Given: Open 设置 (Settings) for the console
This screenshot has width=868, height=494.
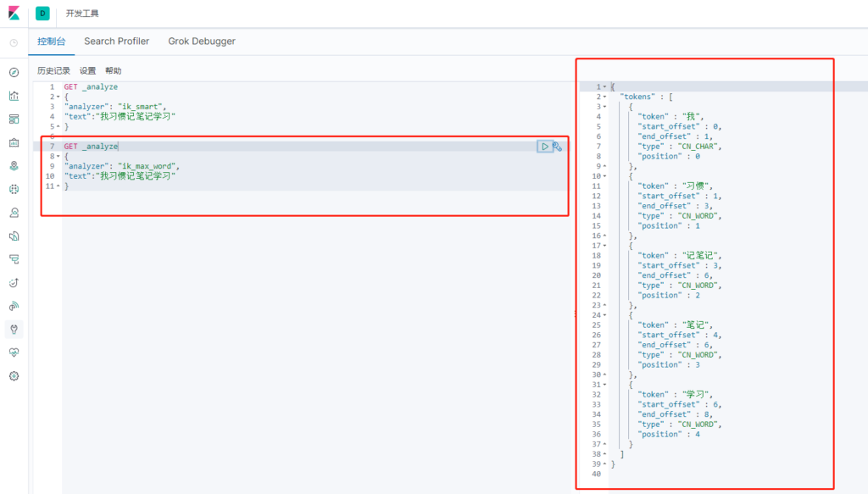Looking at the screenshot, I should coord(88,71).
